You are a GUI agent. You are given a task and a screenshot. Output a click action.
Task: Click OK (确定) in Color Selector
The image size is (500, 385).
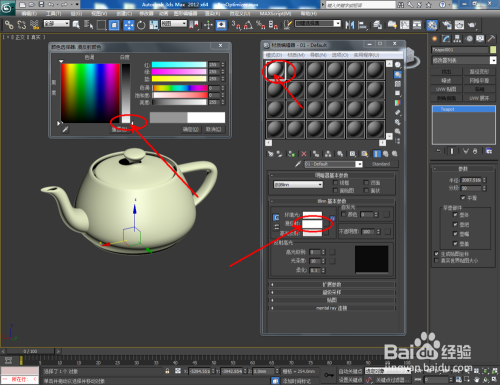pos(191,129)
